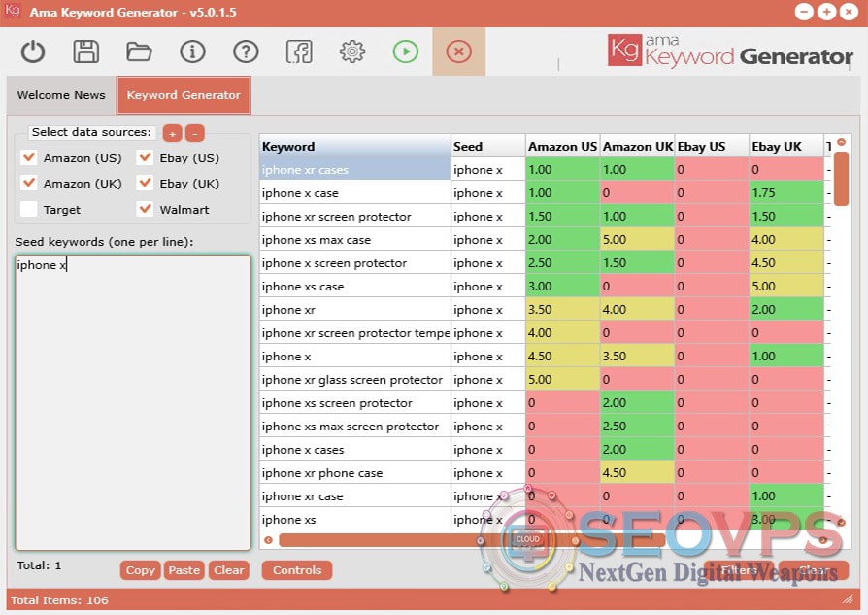Image resolution: width=868 pixels, height=615 pixels.
Task: Enable the Target data source
Action: tap(29, 209)
